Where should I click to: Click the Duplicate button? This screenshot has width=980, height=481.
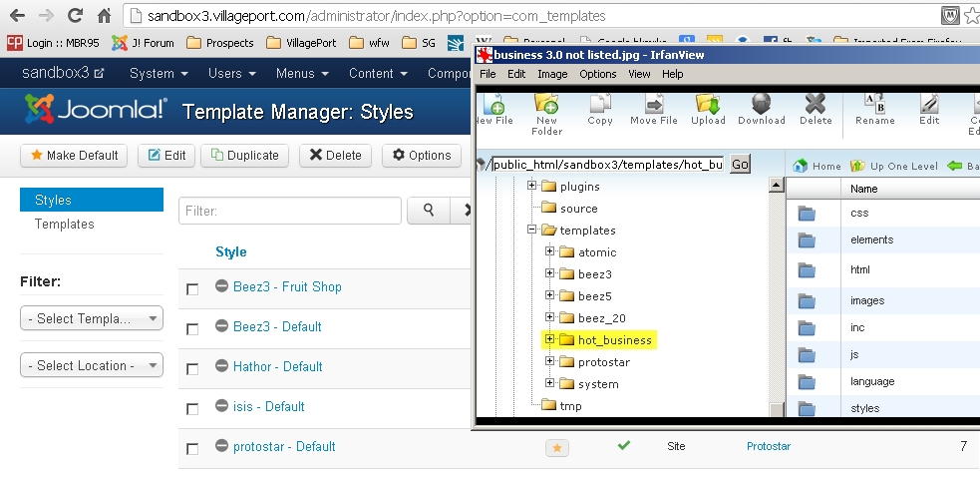point(244,155)
